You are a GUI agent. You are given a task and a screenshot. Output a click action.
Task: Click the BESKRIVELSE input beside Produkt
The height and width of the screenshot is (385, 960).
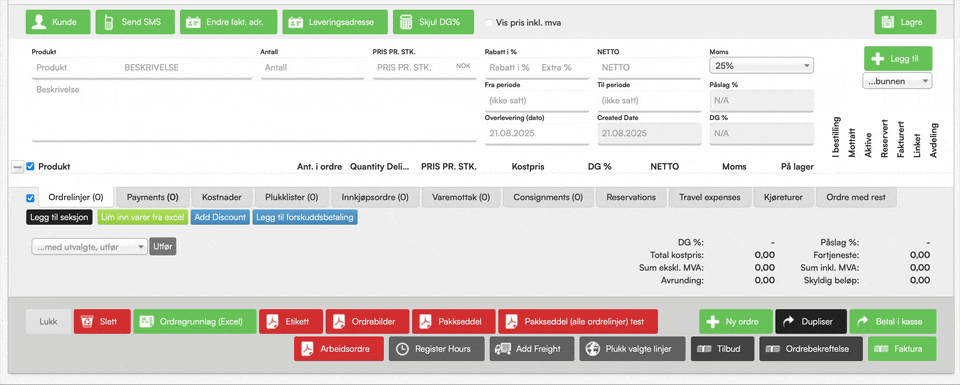pos(187,68)
